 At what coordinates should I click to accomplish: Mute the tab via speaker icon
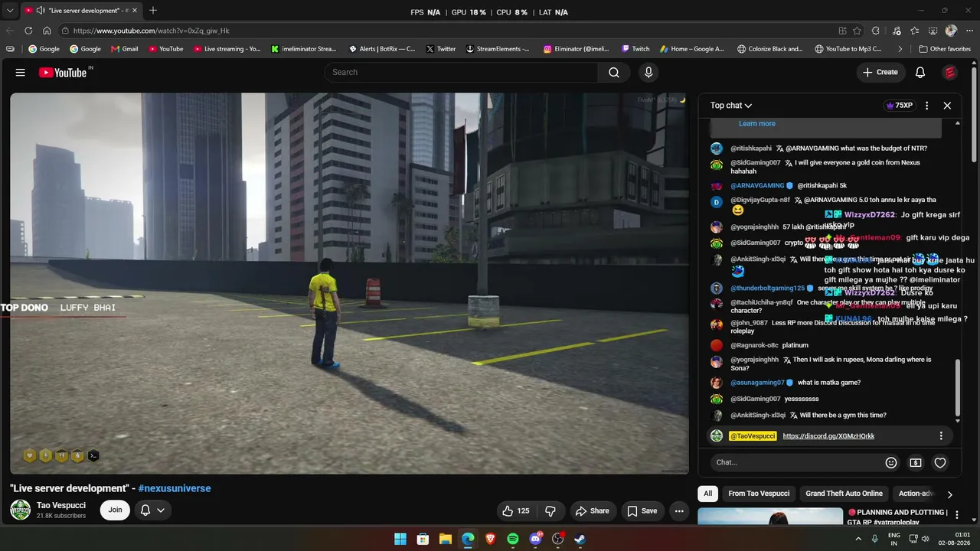40,11
